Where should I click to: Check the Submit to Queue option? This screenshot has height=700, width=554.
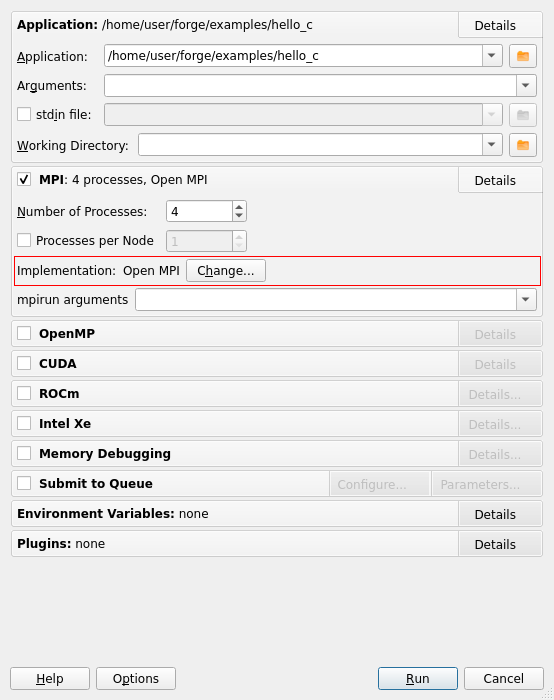[x=24, y=483]
